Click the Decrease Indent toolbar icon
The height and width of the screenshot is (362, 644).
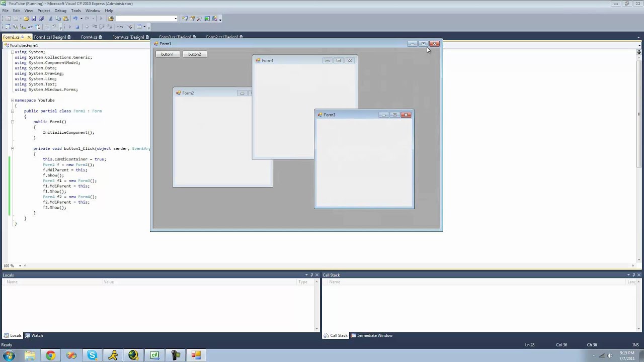[x=47, y=27]
